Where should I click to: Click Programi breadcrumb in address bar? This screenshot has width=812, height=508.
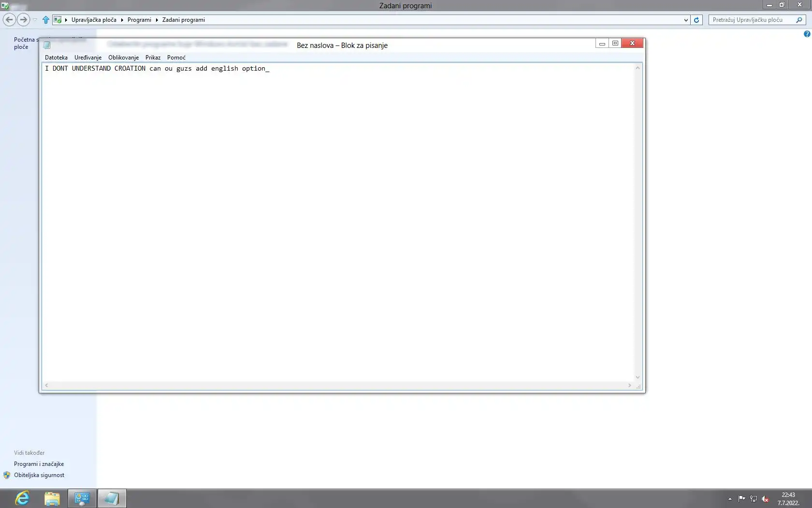139,20
